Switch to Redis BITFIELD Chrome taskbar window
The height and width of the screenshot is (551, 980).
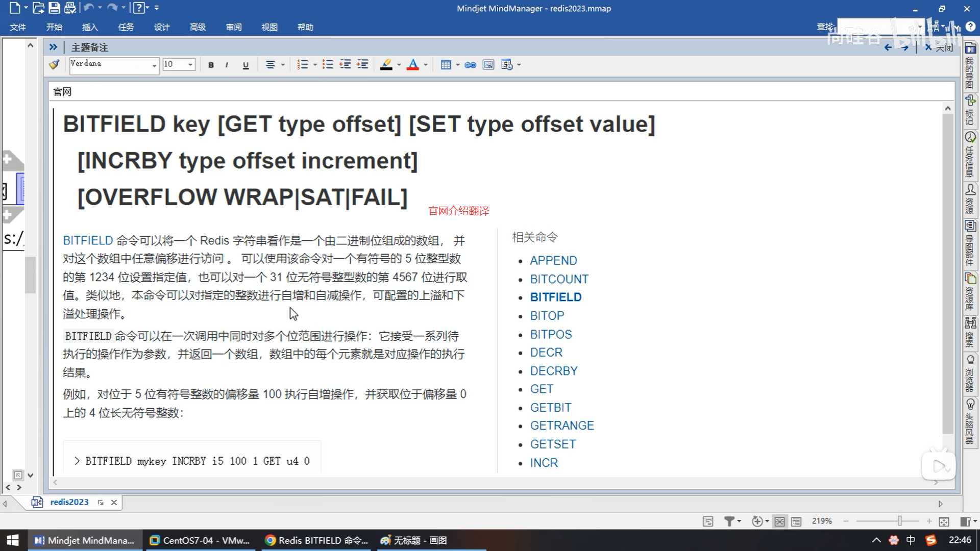317,540
